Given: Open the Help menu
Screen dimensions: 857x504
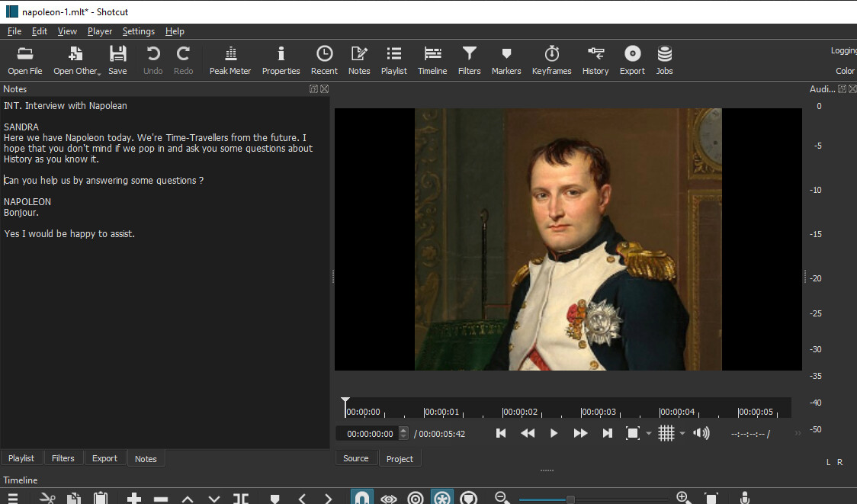Looking at the screenshot, I should (x=175, y=31).
